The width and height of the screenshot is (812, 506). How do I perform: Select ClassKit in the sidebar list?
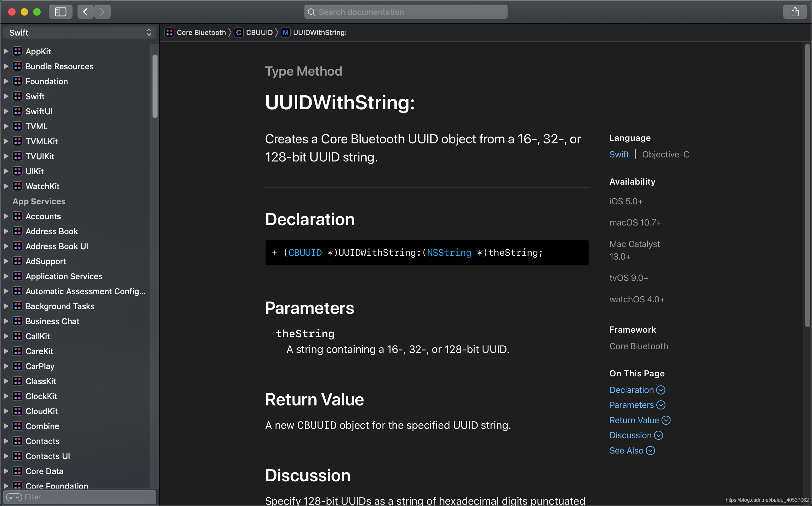[x=41, y=381]
